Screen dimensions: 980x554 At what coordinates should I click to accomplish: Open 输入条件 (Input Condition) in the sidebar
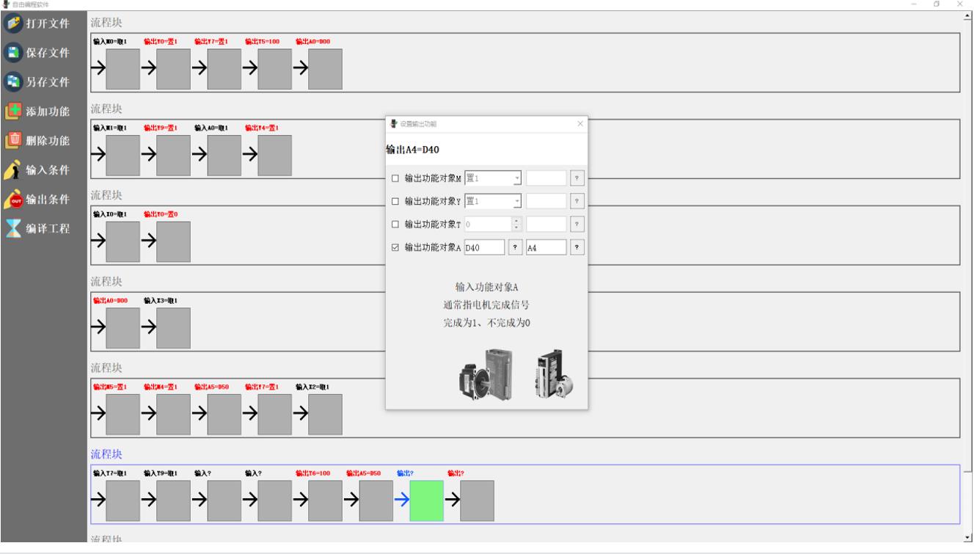[44, 170]
